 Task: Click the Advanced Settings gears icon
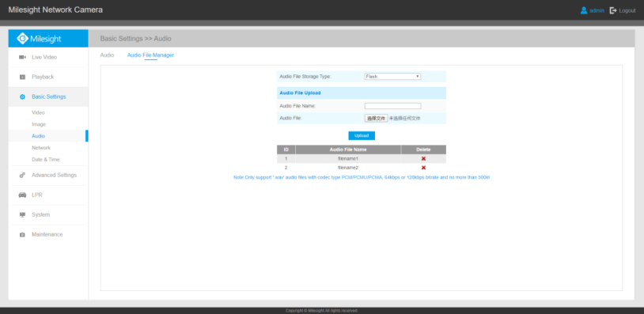click(x=23, y=176)
